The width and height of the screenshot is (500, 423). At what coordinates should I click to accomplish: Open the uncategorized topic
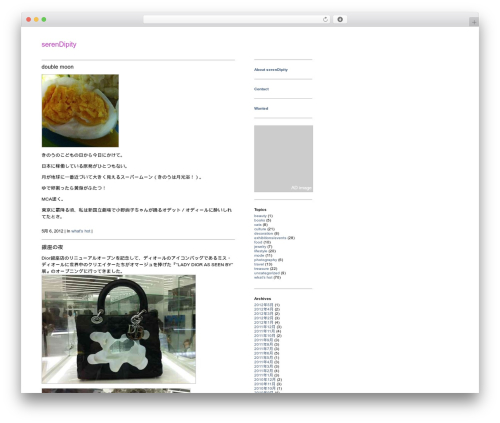[267, 273]
